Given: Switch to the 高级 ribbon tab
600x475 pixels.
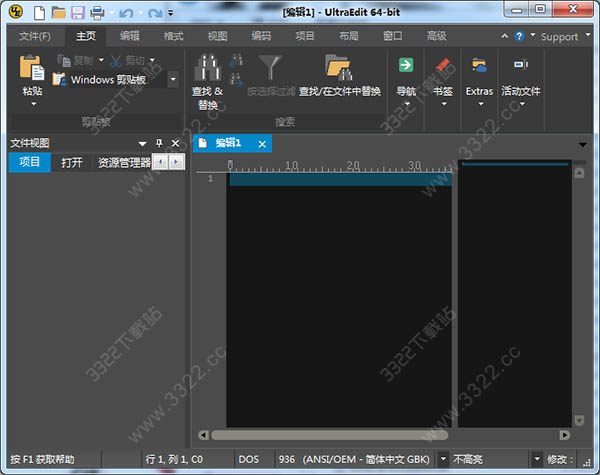Looking at the screenshot, I should pos(437,36).
